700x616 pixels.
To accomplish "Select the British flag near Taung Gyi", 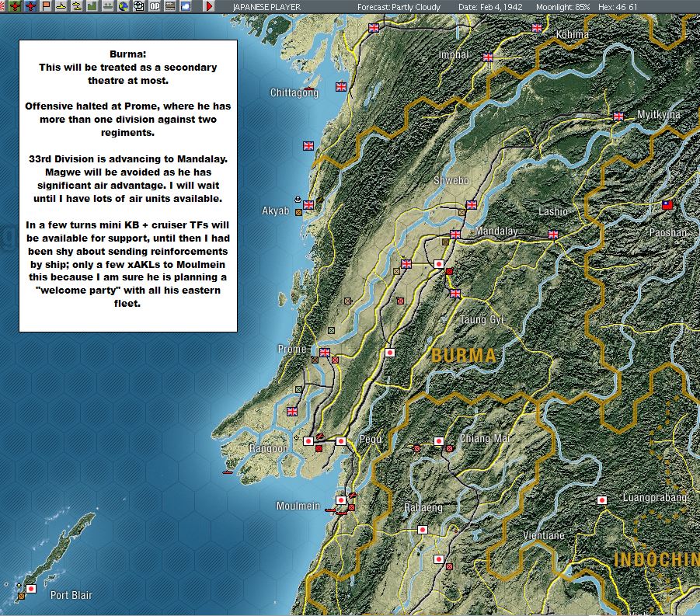I will tap(455, 294).
